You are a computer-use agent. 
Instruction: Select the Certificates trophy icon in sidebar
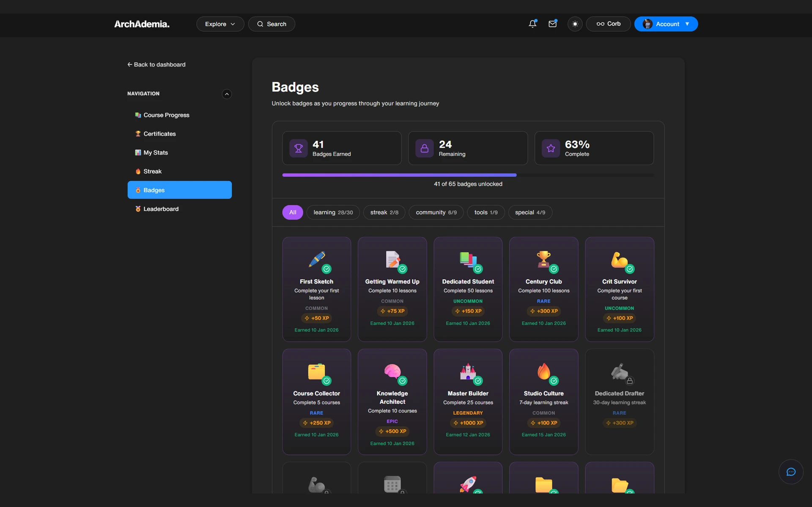coord(137,133)
